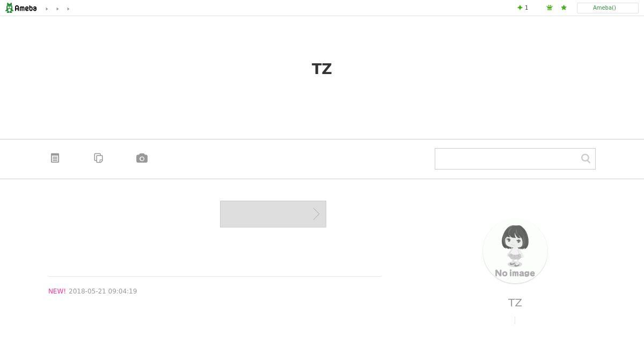Click the green star icon in header
The height and width of the screenshot is (338, 644).
click(563, 8)
